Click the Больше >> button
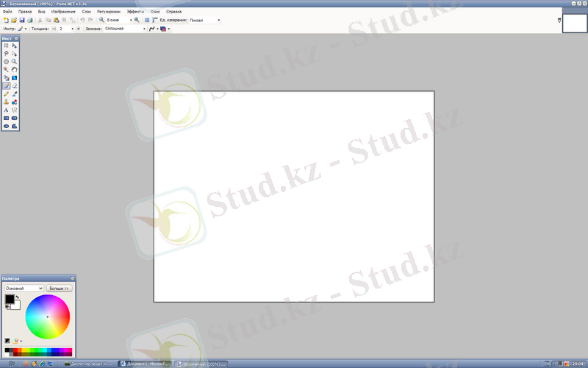 59,289
